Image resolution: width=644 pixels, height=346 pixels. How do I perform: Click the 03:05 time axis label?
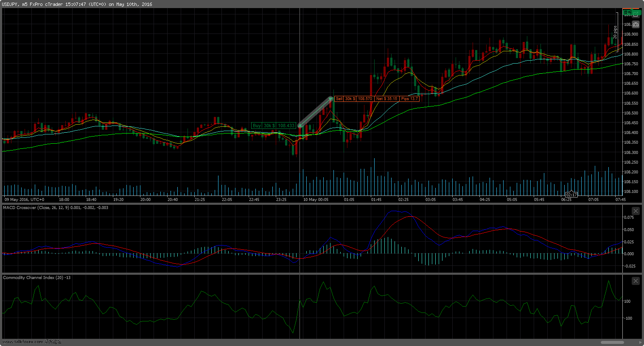point(431,199)
